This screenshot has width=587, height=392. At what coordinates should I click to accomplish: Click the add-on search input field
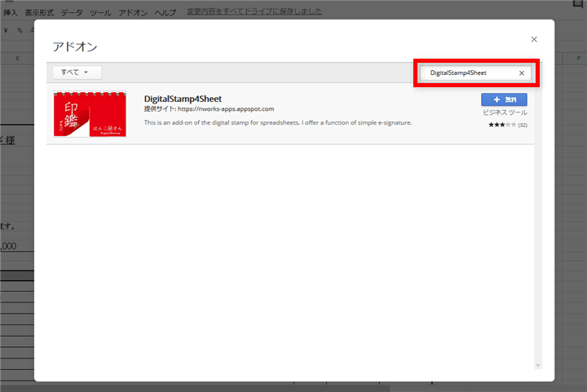469,73
